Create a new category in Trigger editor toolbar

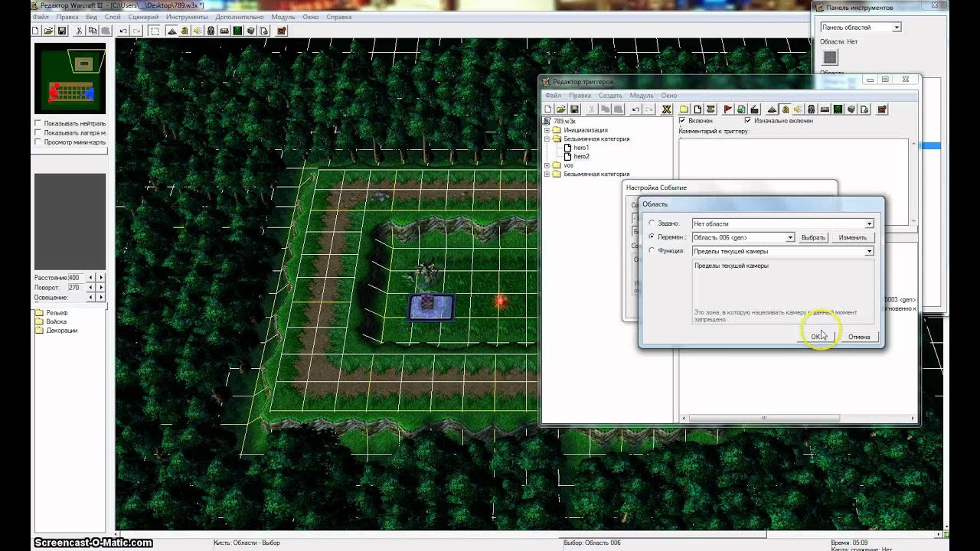click(x=684, y=109)
